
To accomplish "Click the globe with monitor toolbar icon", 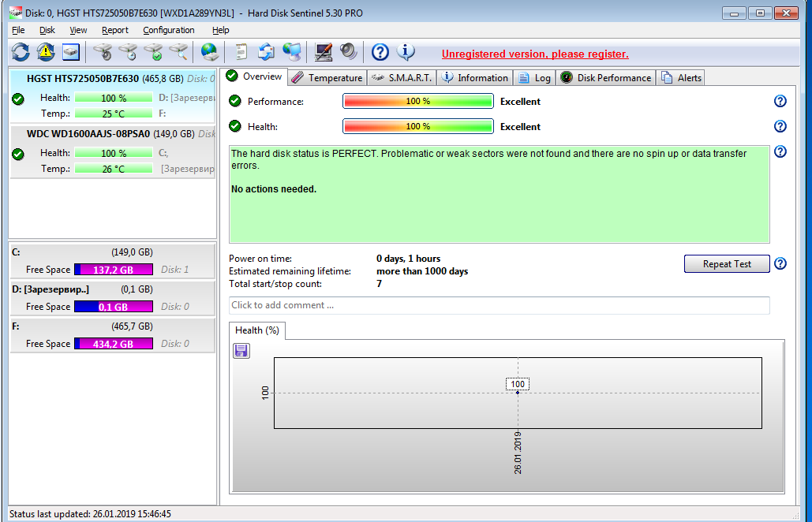I will click(292, 52).
